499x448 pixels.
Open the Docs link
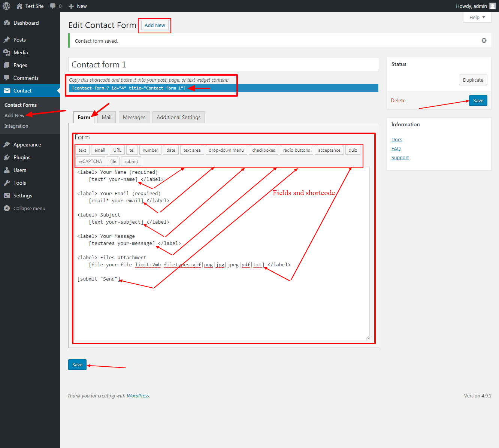[397, 139]
